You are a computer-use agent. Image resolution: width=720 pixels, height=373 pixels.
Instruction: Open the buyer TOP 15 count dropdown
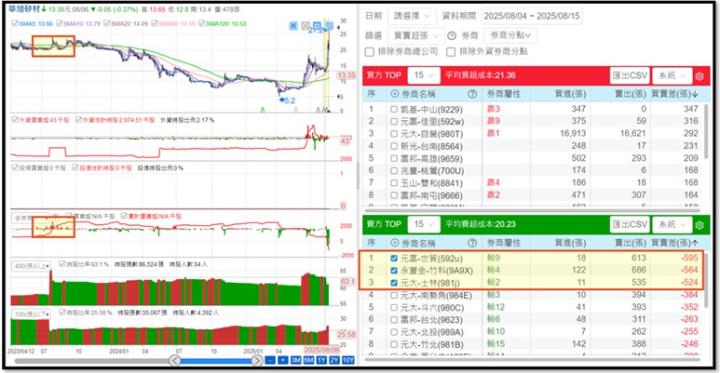[424, 75]
